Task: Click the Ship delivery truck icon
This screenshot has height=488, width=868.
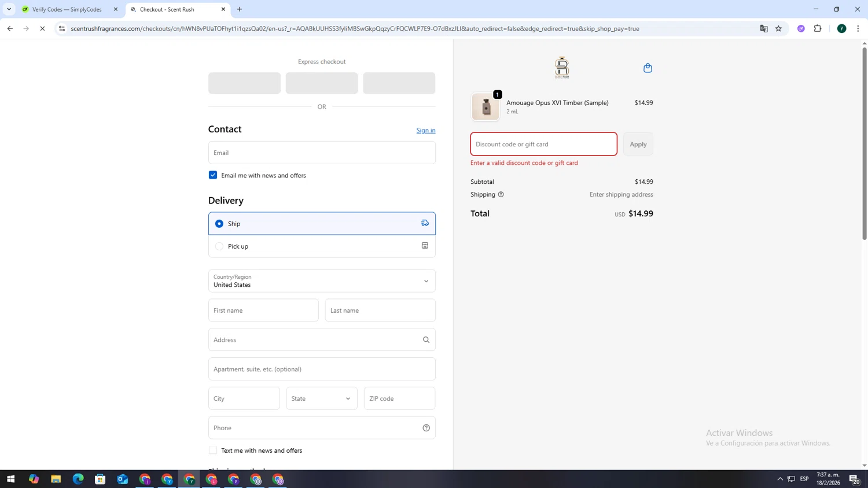Action: tap(425, 223)
